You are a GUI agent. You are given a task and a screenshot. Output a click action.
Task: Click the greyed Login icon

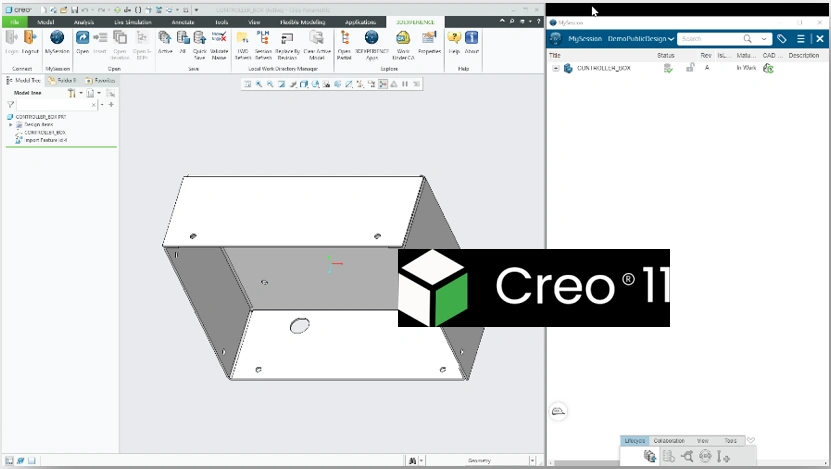11,38
